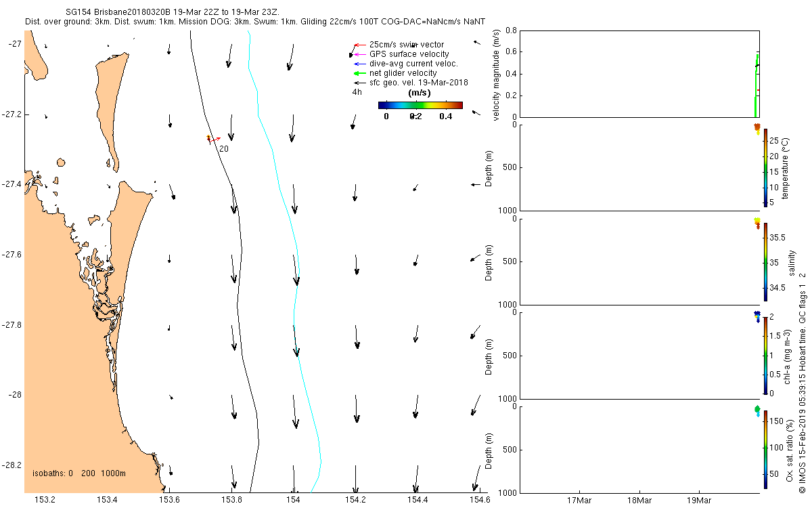Click the '0.8' tick on velocity magnitude axis

click(x=510, y=31)
